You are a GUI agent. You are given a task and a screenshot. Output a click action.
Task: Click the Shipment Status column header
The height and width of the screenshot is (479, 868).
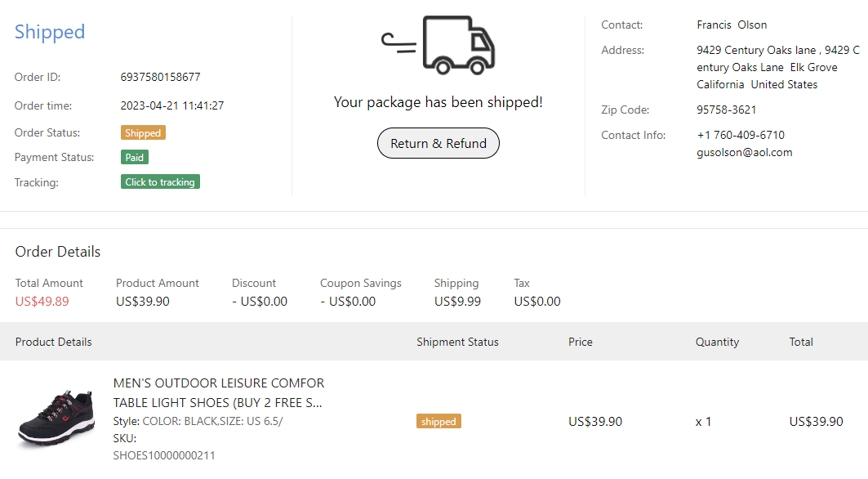457,342
